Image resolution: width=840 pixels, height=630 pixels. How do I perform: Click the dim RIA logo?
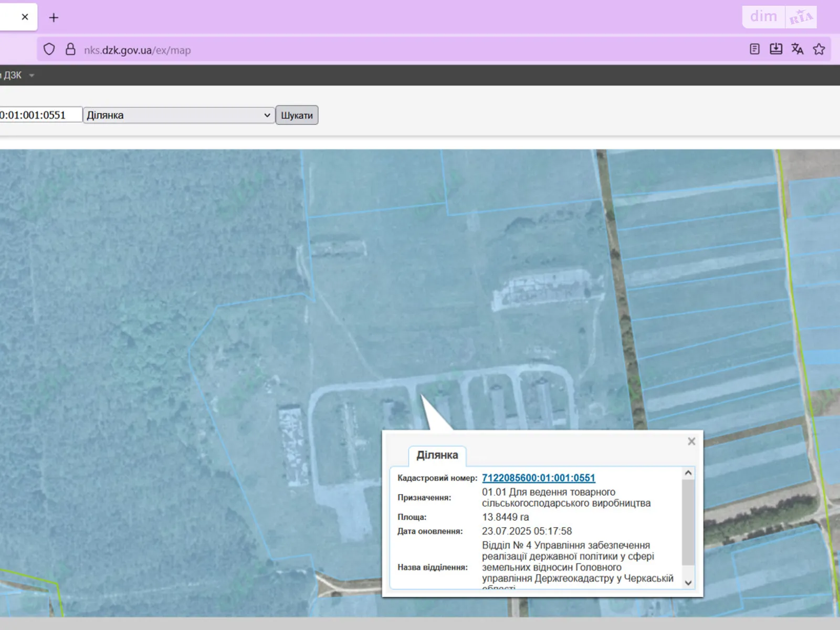point(779,17)
